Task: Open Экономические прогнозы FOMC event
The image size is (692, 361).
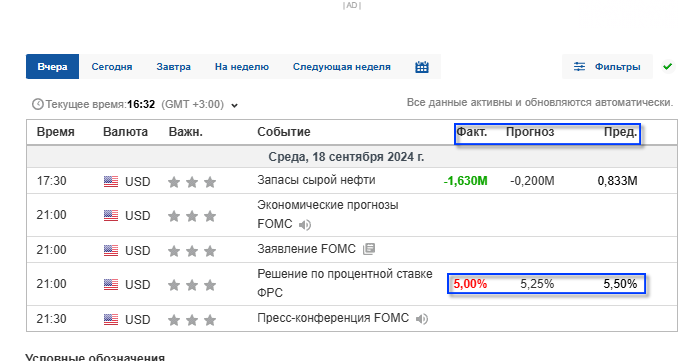Action: point(328,214)
